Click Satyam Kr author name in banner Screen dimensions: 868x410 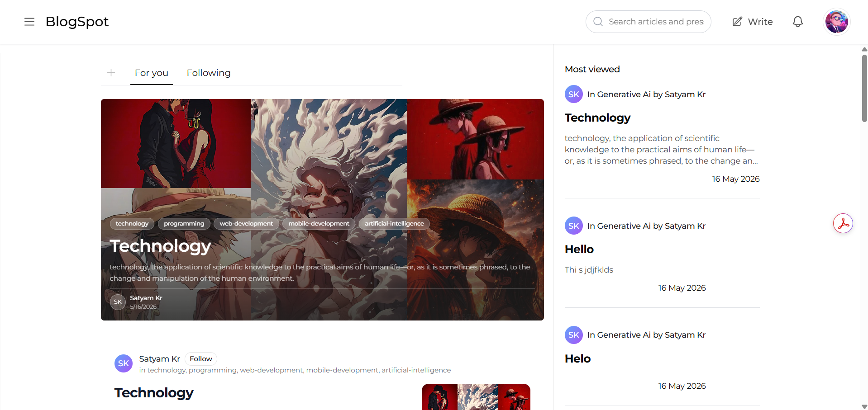[146, 298]
